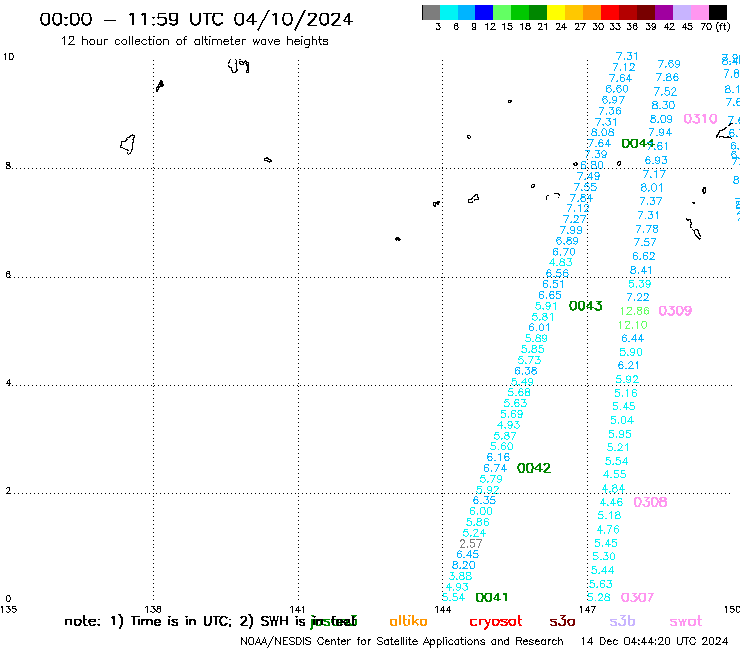Select the 'swot' satellite legend label
Screen dimensions: 740x650
coord(686,622)
